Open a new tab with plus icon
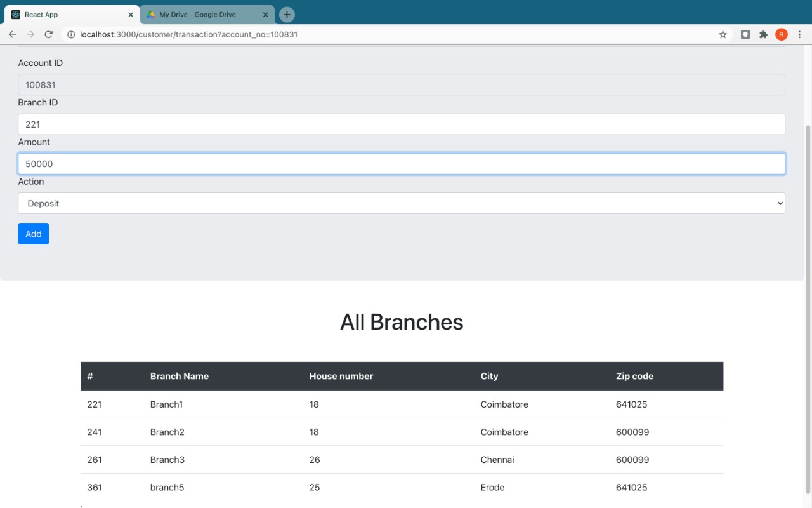Viewport: 812px width, 508px height. point(287,15)
